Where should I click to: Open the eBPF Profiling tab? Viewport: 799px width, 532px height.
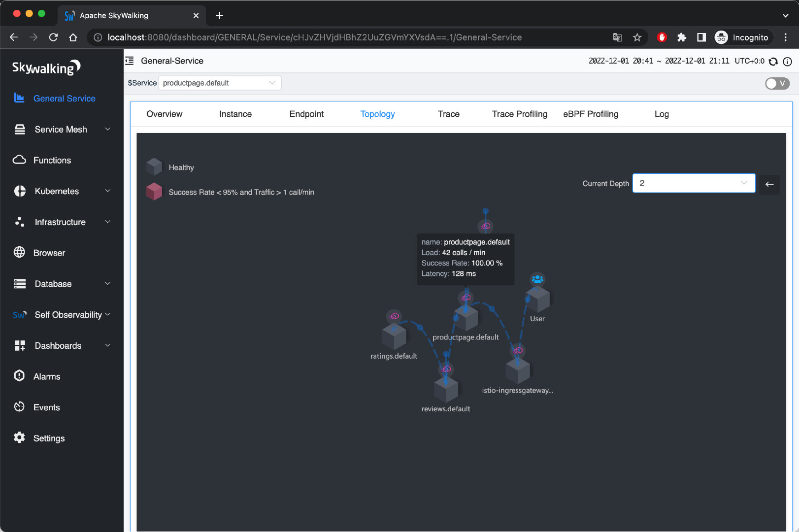tap(591, 114)
